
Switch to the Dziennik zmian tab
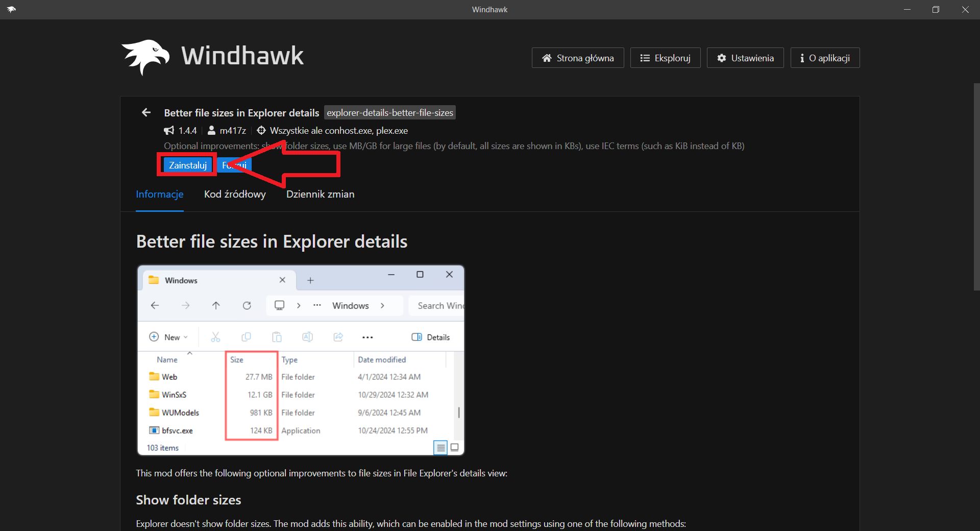coord(321,194)
